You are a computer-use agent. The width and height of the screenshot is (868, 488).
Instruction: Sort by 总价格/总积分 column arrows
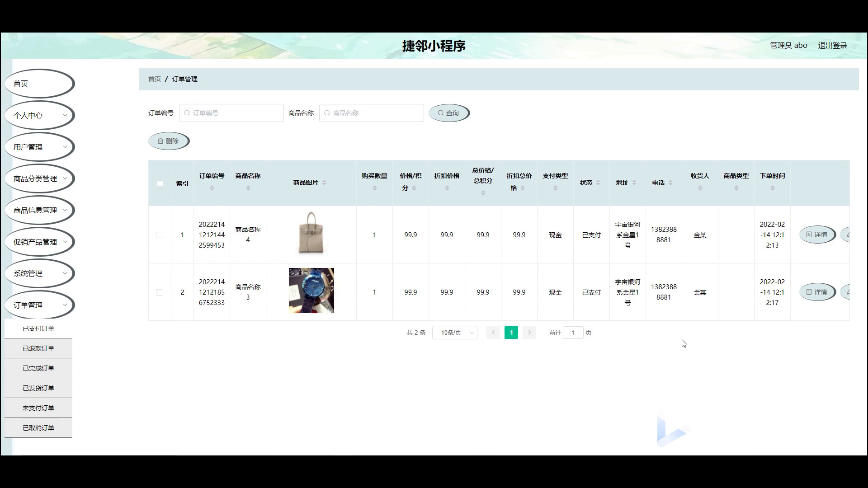(483, 193)
